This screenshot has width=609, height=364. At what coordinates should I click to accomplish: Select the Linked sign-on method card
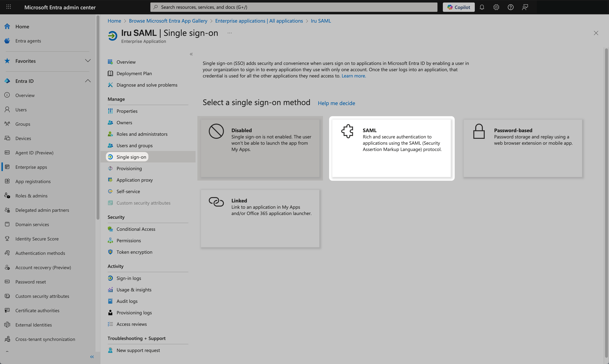coord(260,218)
